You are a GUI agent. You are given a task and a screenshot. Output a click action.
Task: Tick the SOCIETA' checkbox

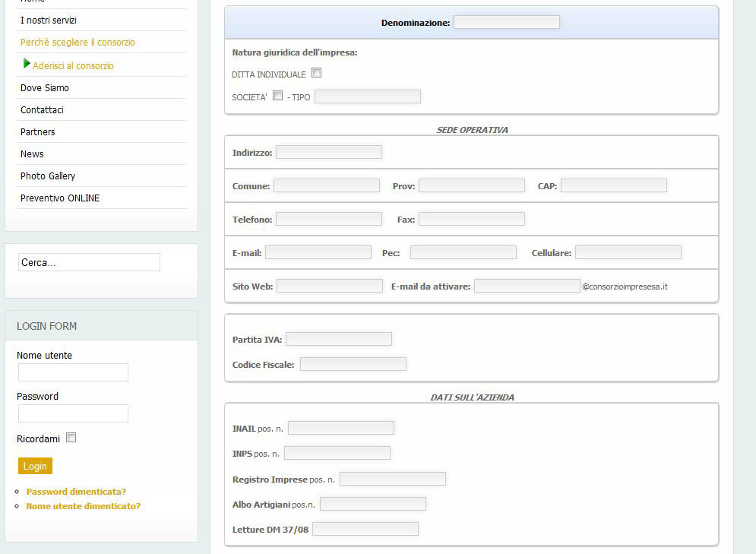pos(278,96)
